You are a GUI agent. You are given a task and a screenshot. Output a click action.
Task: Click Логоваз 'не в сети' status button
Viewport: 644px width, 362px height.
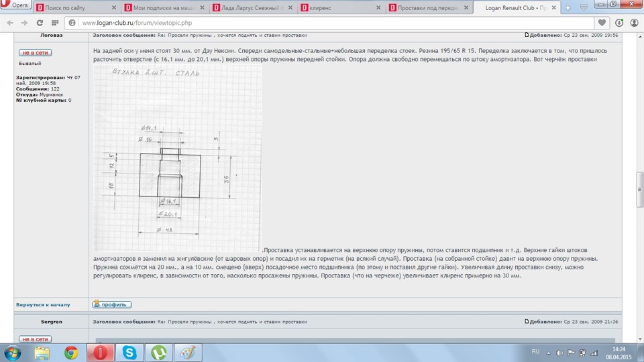(x=36, y=52)
